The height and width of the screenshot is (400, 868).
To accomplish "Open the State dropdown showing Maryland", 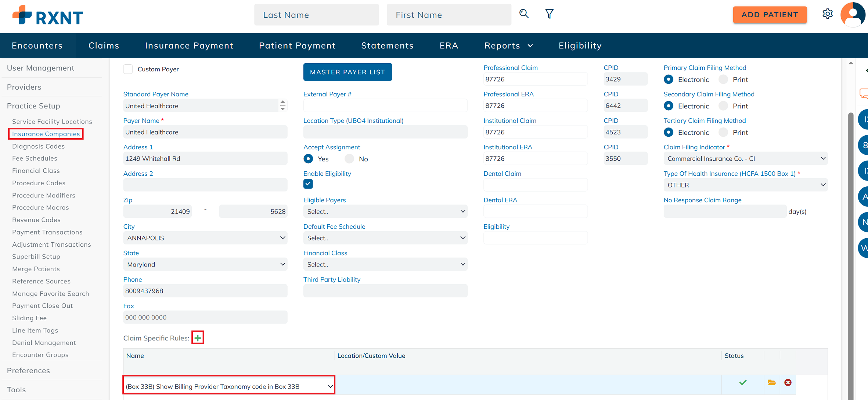I will point(205,264).
